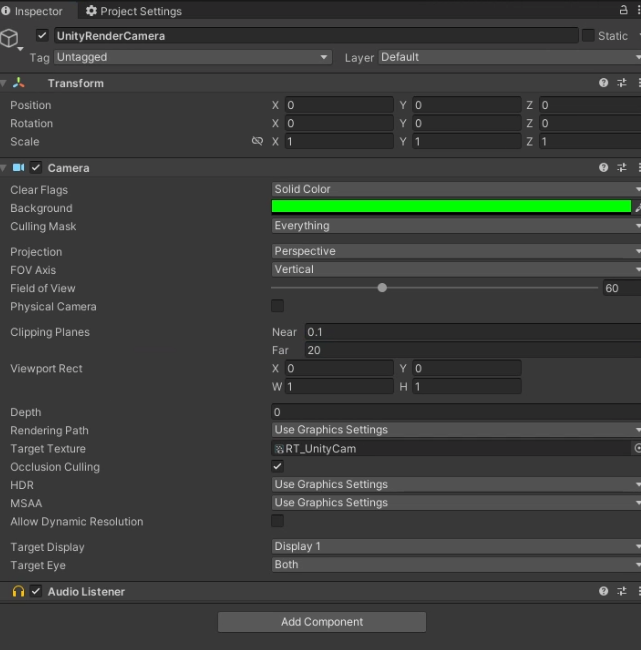Open the Tag dropdown showing Untagged
641x650 pixels.
pyautogui.click(x=192, y=57)
